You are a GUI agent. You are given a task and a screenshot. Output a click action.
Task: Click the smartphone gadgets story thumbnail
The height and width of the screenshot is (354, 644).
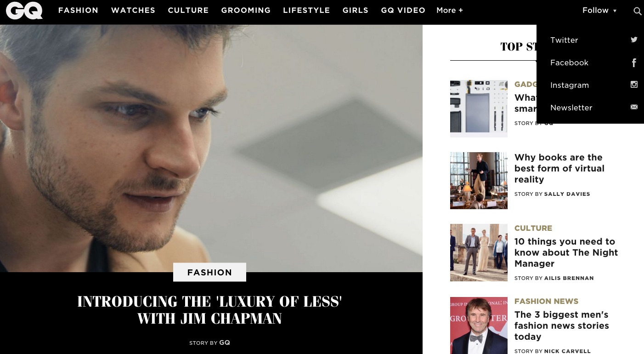point(479,108)
